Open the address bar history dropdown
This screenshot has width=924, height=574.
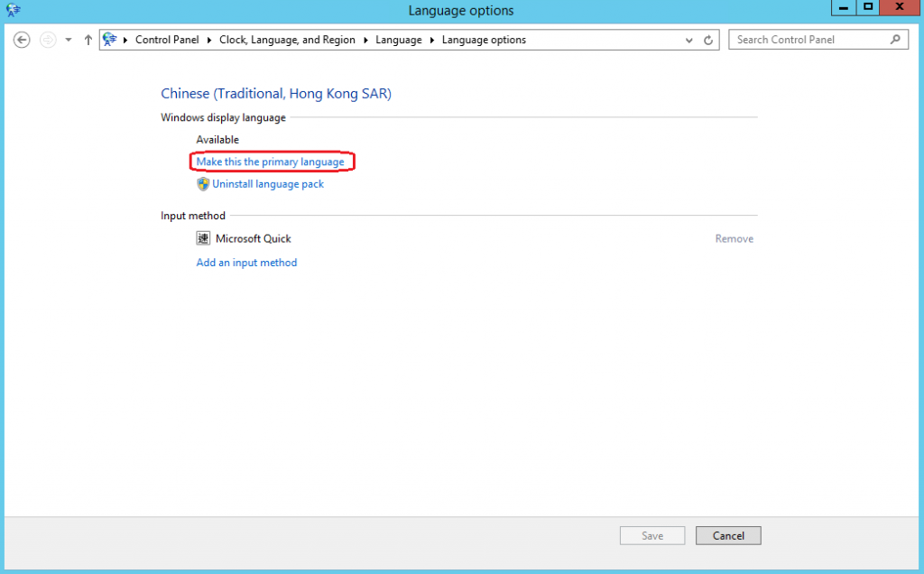pyautogui.click(x=688, y=40)
